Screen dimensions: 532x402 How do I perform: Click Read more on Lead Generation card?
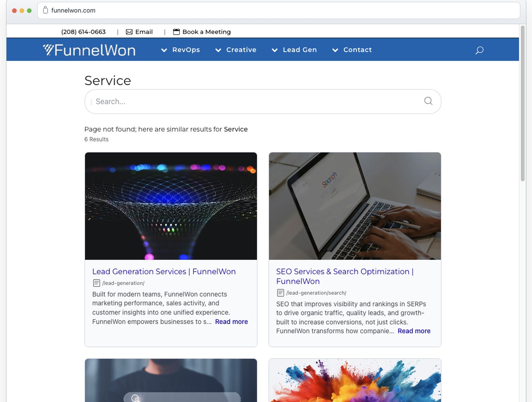tap(231, 322)
